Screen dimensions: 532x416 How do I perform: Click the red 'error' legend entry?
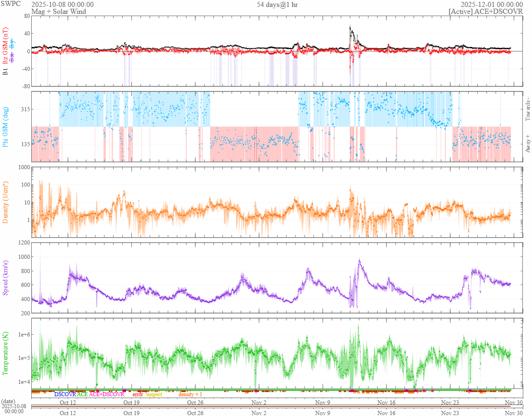tap(137, 394)
